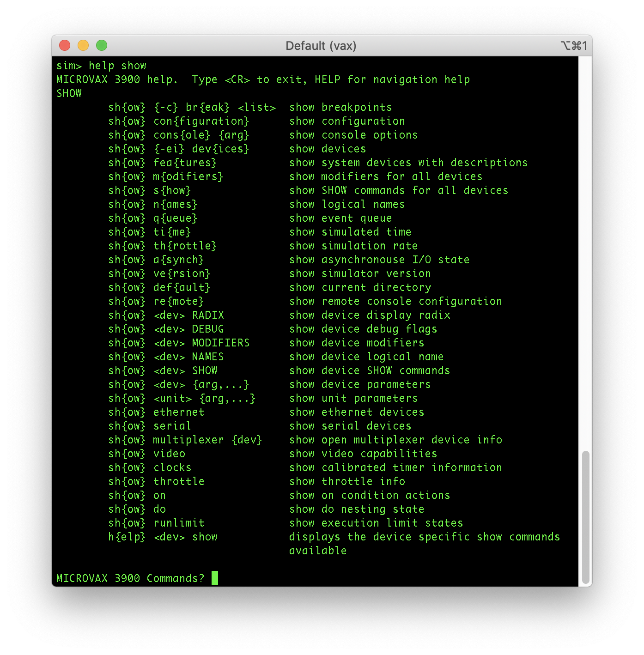Click the "sh{ow} runlimit" command entry
644x655 pixels.
[156, 523]
